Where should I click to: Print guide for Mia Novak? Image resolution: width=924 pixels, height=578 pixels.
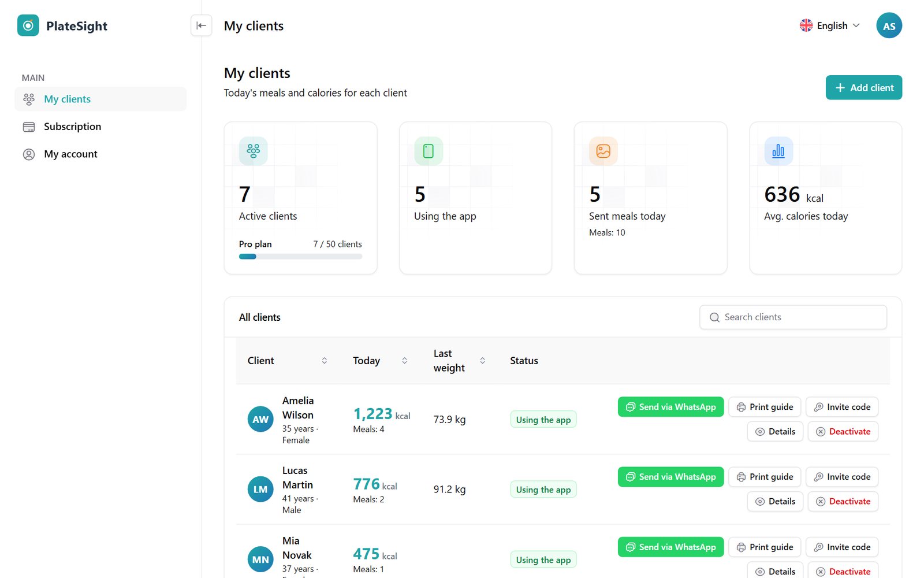(x=765, y=547)
